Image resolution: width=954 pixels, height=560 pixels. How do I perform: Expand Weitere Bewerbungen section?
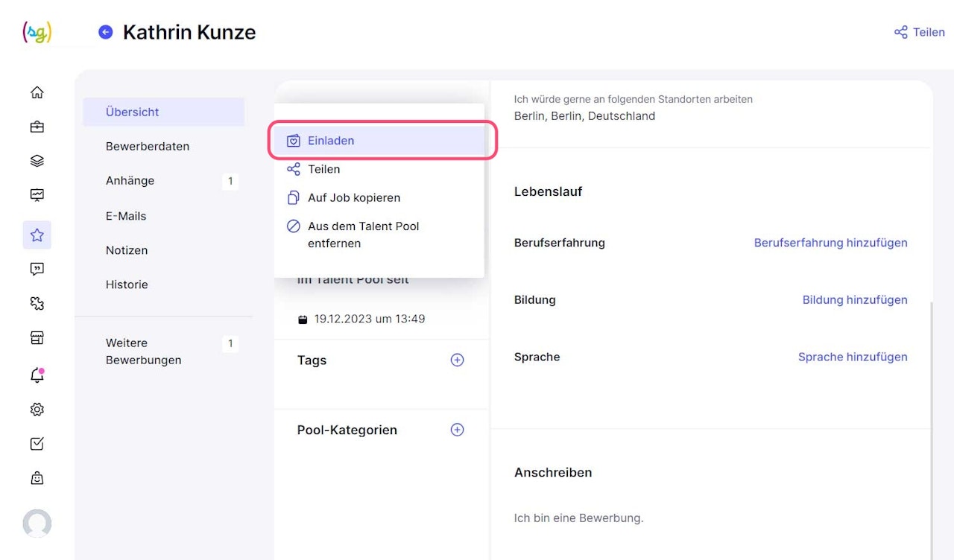tap(144, 351)
